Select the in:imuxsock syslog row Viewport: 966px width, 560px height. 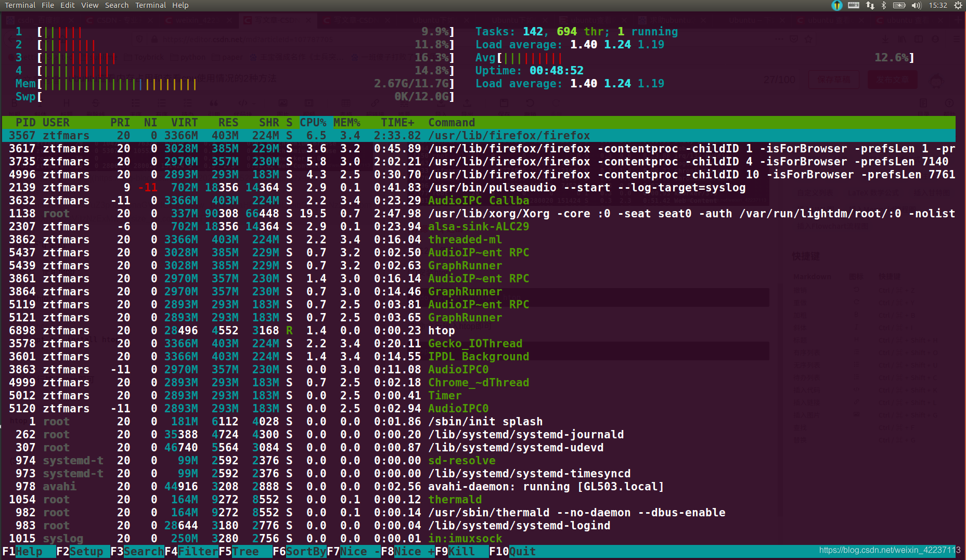[x=479, y=539]
